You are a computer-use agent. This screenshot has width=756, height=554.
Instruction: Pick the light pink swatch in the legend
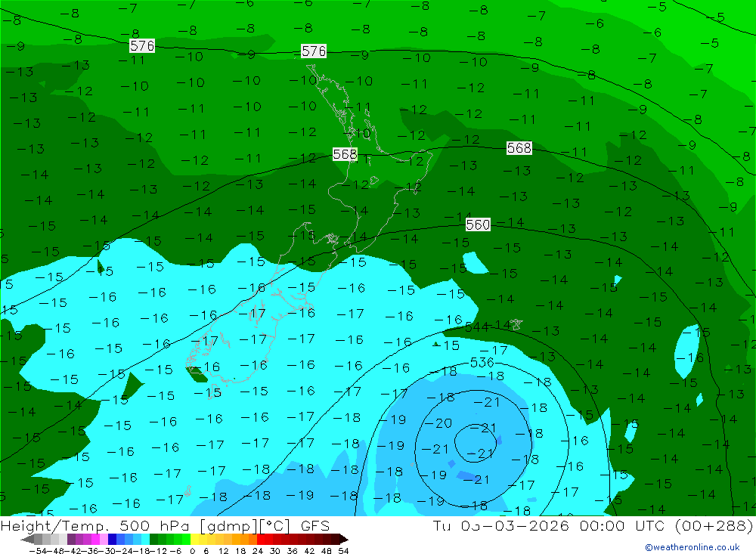point(104,540)
